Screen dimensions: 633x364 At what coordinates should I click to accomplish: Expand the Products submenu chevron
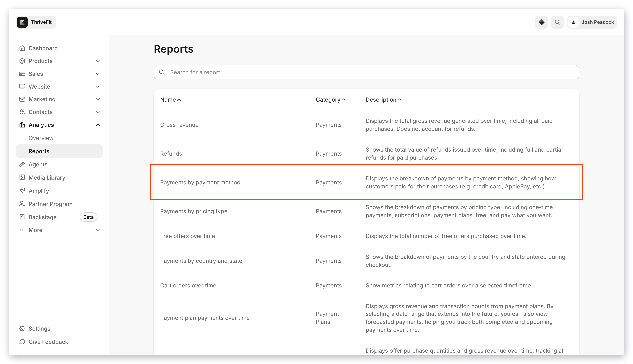[98, 61]
